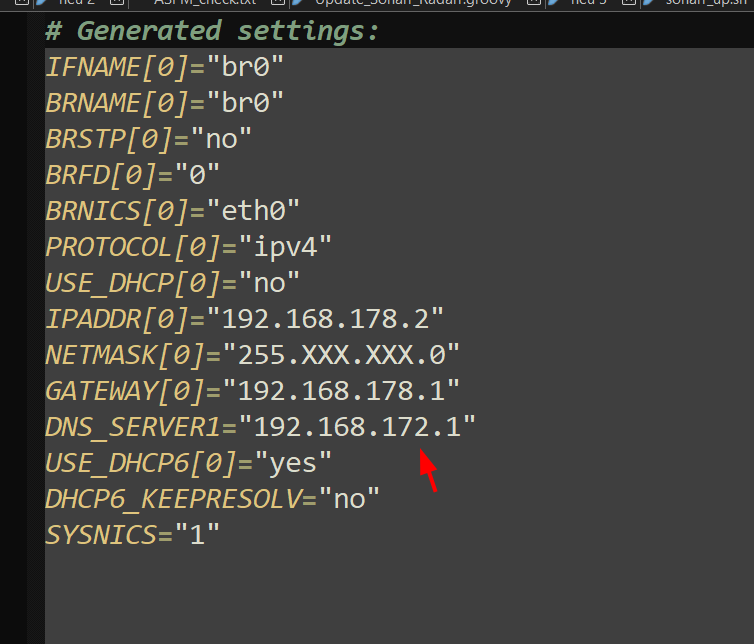Viewport: 754px width, 644px height.
Task: Click the '# Generated settings:' comment line
Action: pyautogui.click(x=212, y=31)
